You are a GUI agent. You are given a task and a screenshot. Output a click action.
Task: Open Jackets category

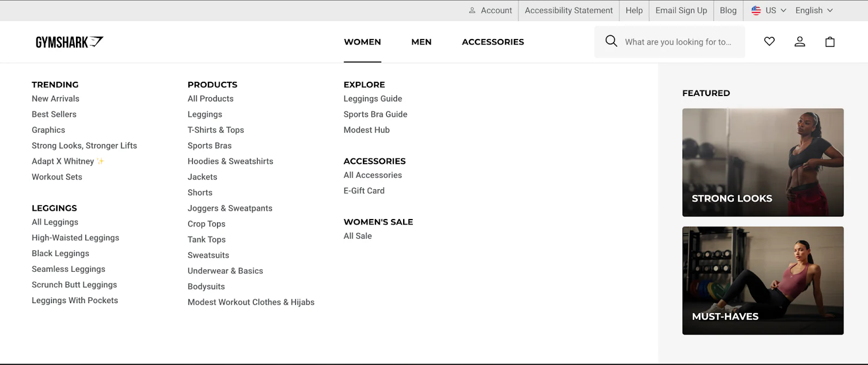pyautogui.click(x=202, y=177)
